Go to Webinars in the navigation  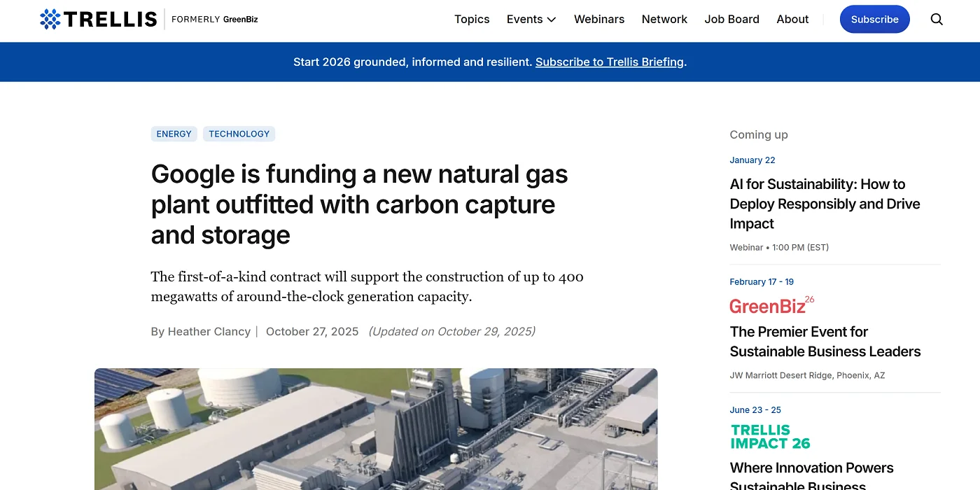tap(599, 20)
